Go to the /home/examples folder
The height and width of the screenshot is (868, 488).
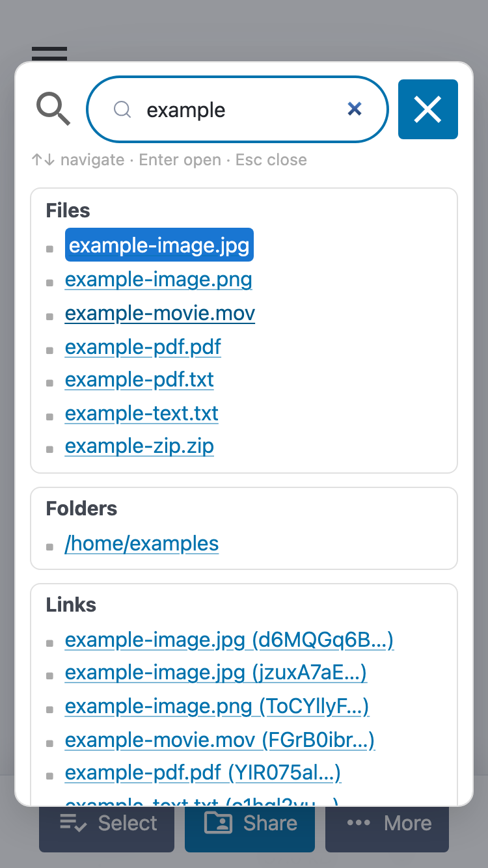pos(142,544)
